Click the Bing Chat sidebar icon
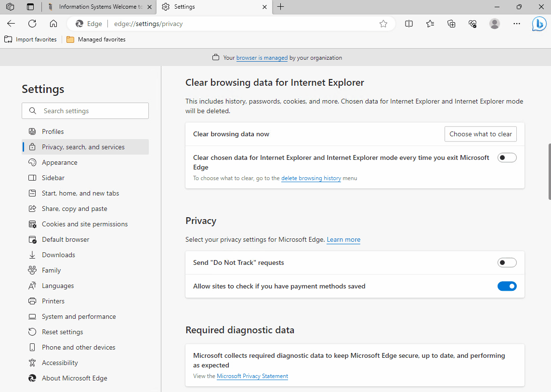 (539, 24)
